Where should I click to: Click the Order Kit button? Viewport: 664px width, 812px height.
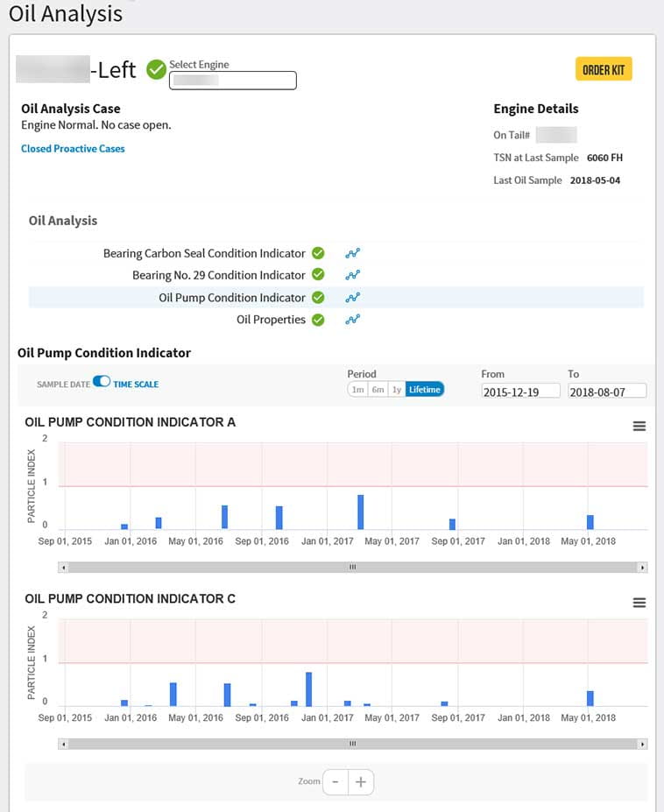point(603,69)
